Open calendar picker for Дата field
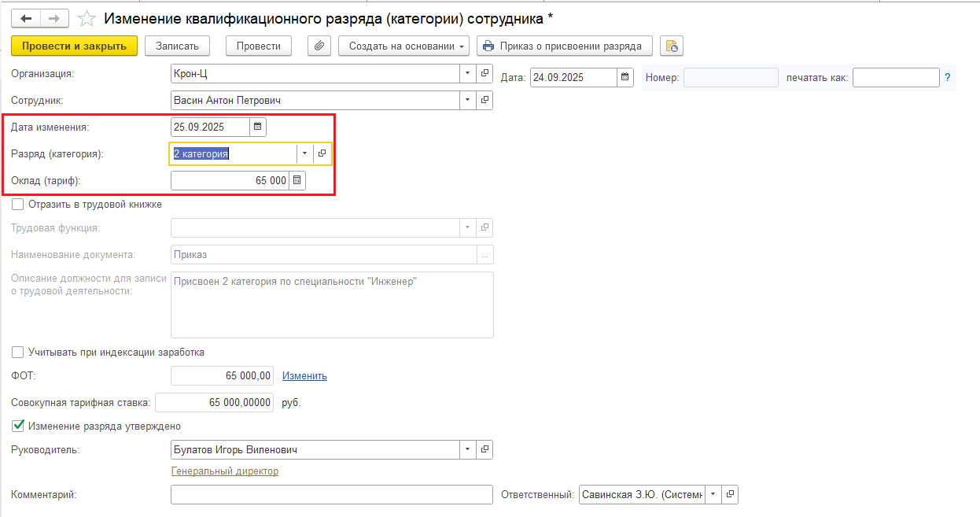The height and width of the screenshot is (517, 980). click(624, 77)
